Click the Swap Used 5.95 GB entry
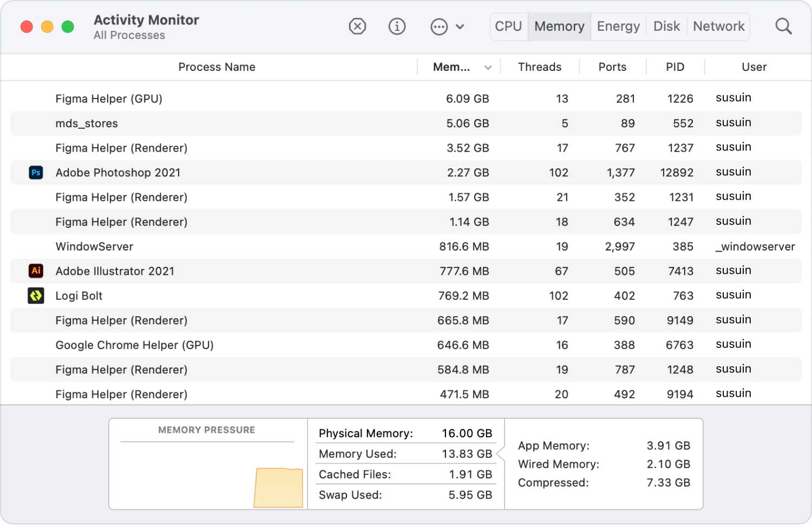 [x=405, y=495]
